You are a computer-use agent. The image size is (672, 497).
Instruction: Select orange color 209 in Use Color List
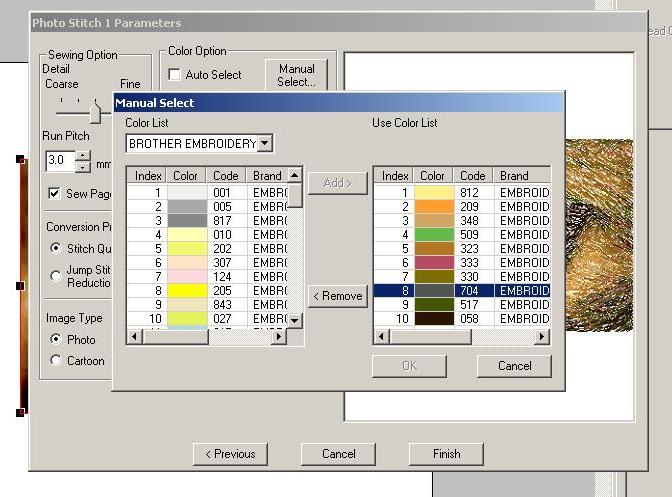point(434,206)
